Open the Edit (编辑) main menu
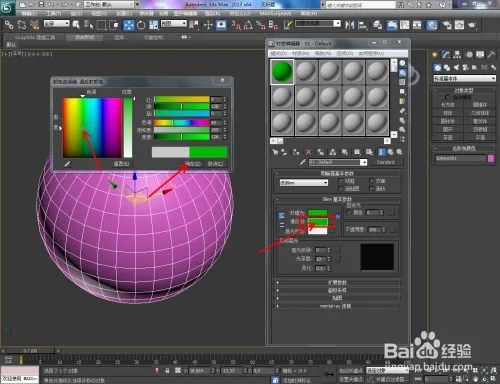The height and width of the screenshot is (384, 500). (x=29, y=13)
